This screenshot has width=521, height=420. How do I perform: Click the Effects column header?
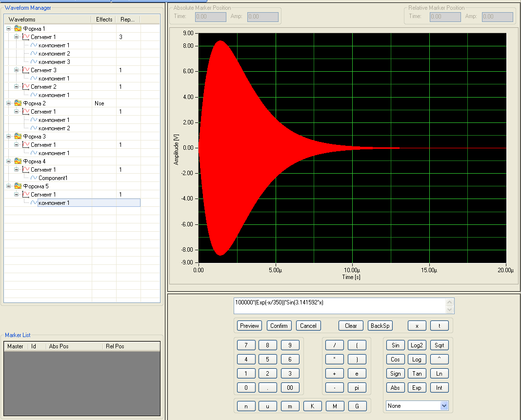click(104, 20)
